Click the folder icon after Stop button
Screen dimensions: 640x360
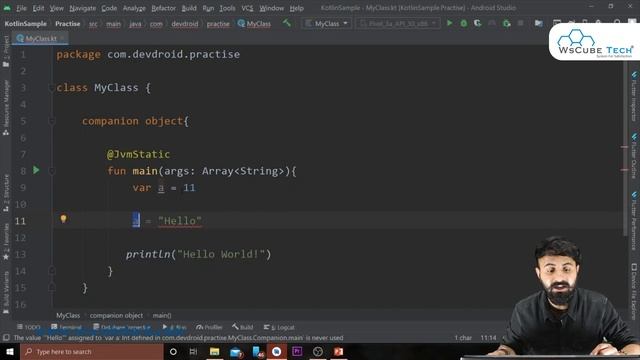[x=539, y=23]
